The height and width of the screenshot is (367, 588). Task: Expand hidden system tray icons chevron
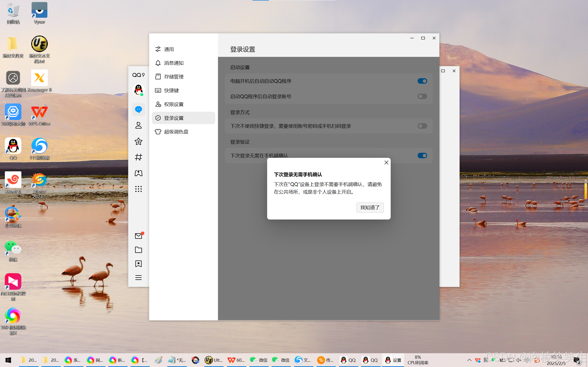click(469, 360)
